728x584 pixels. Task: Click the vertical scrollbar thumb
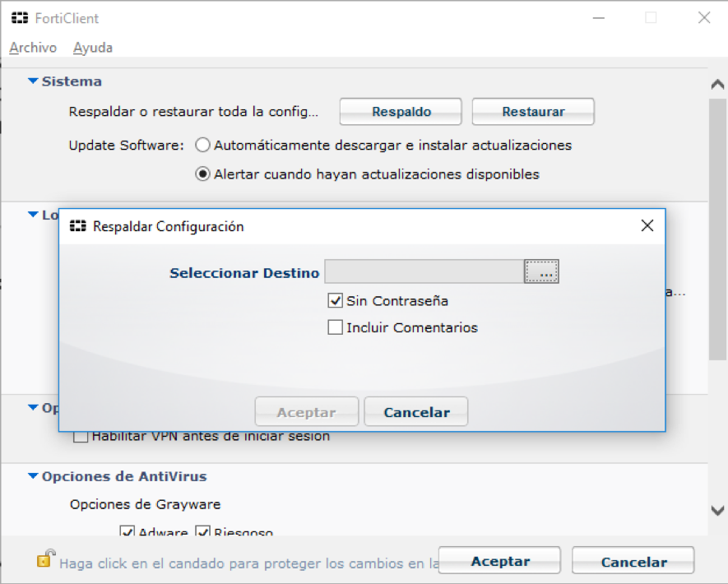tap(718, 229)
